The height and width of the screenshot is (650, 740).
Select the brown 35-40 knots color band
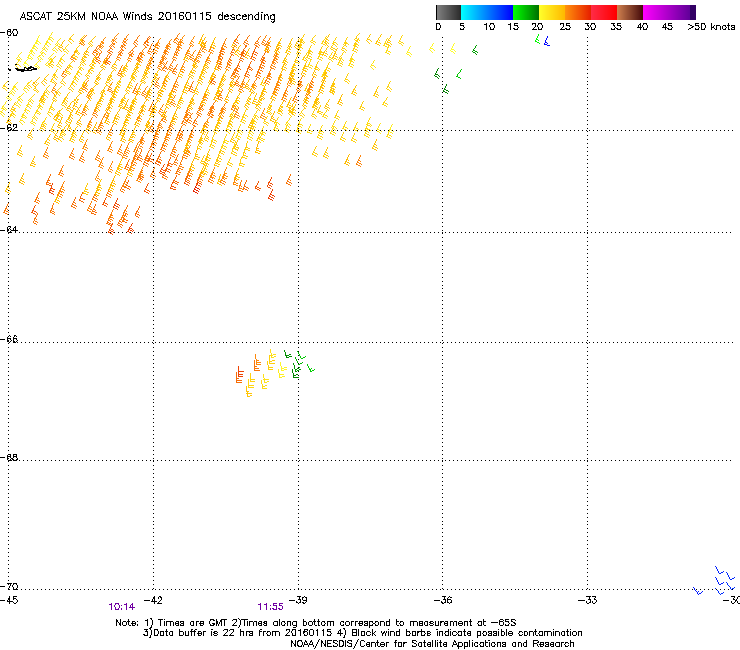click(x=630, y=12)
